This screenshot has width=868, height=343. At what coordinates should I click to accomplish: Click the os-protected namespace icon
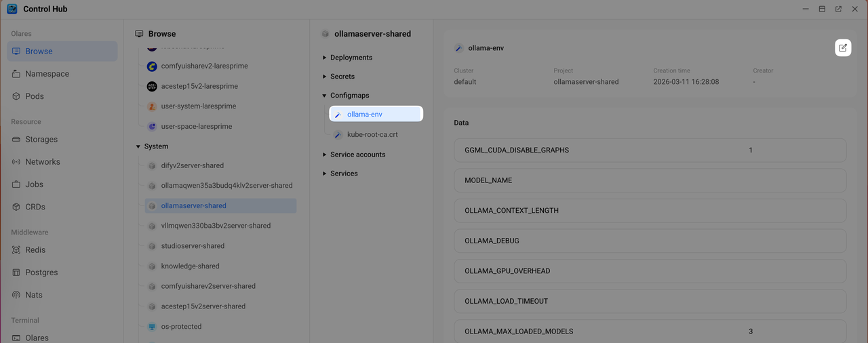point(152,327)
